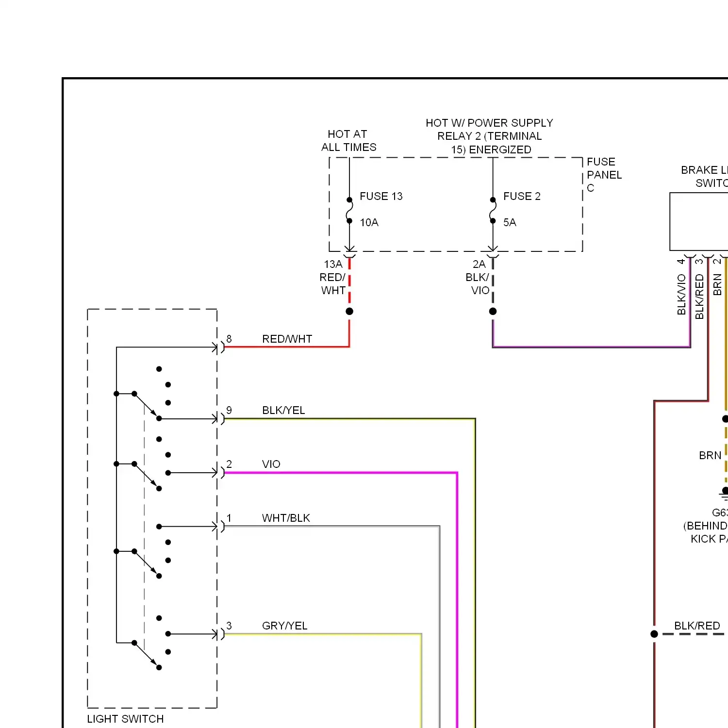Select the "FUSE PANEL C" label
The image size is (728, 728).
[604, 175]
